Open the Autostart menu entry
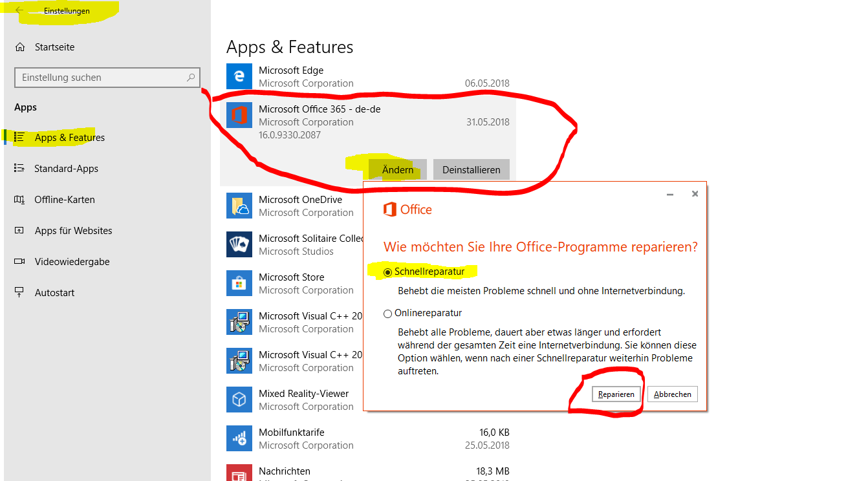Viewport: 868px width, 481px height. pyautogui.click(x=55, y=293)
